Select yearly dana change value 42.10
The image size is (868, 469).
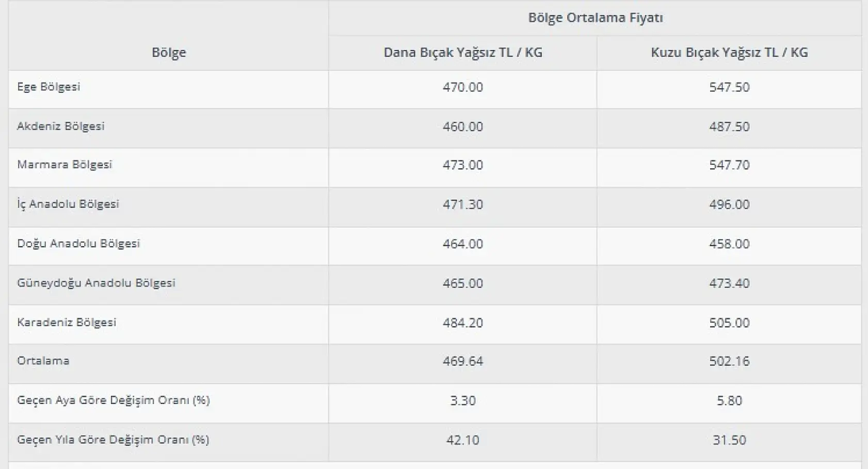(x=463, y=440)
